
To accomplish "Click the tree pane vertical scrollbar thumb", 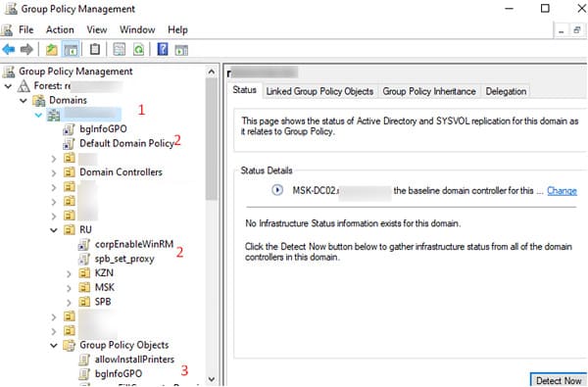I will coord(211,139).
